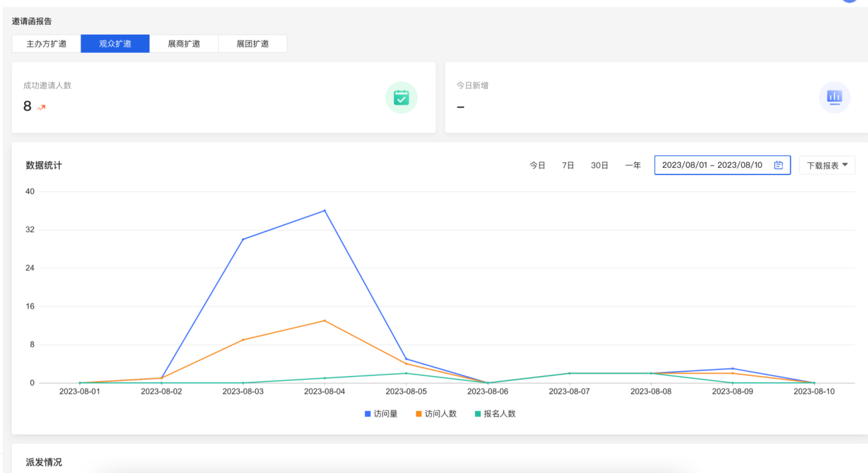Click the 2023-08-05 axis label

(x=406, y=392)
